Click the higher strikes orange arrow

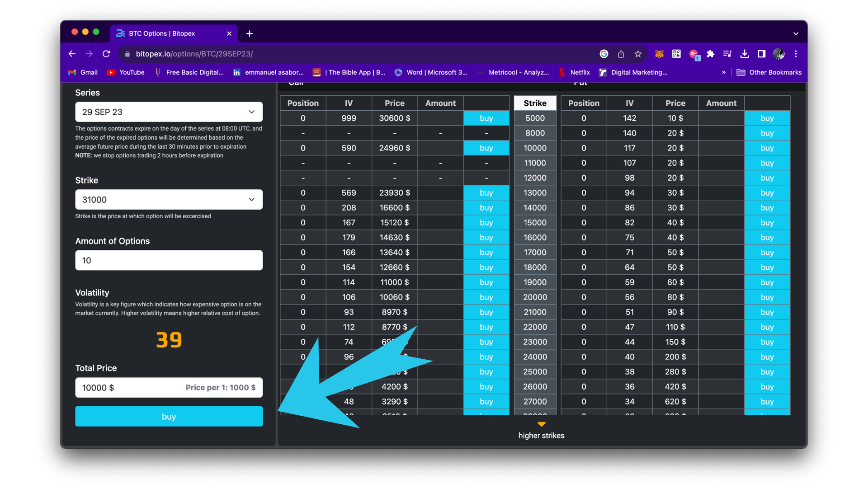[x=541, y=424]
